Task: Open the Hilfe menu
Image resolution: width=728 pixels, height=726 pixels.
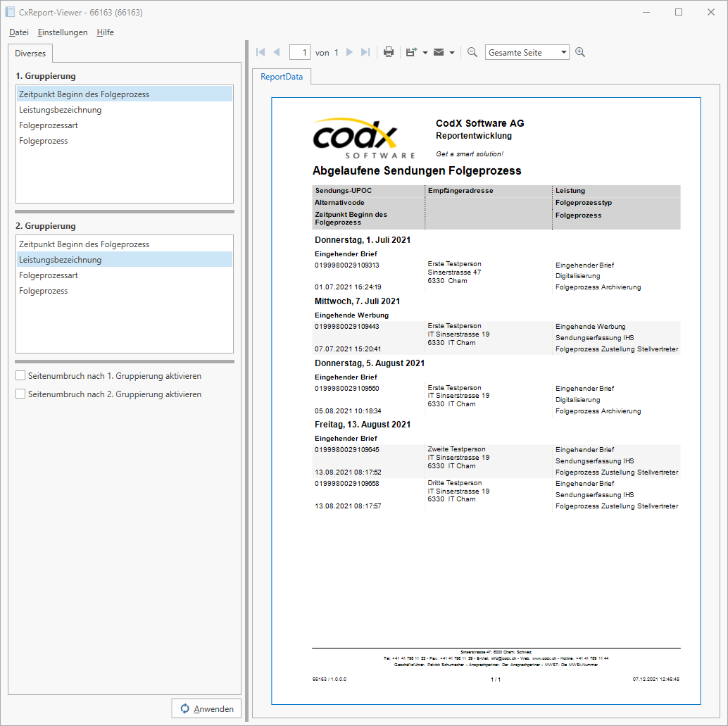Action: pos(105,32)
